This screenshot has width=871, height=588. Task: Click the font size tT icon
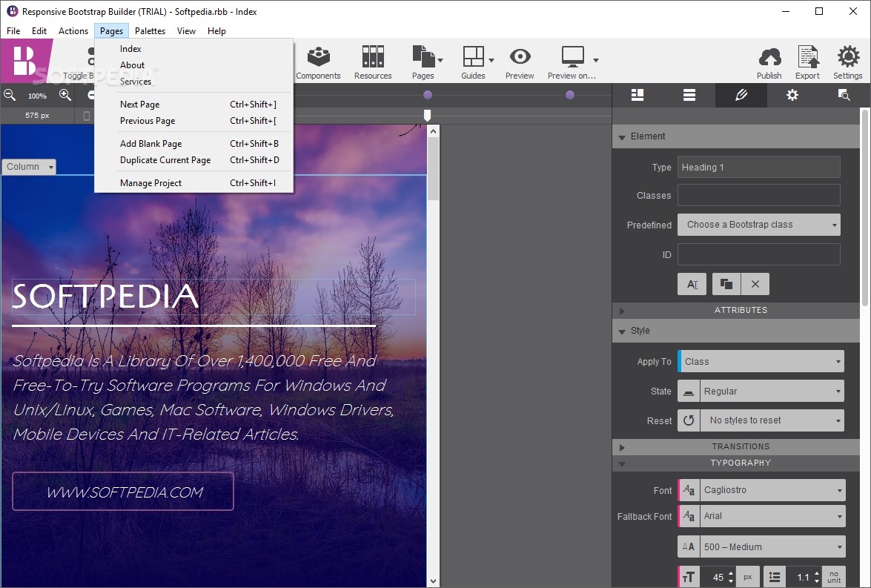click(689, 578)
